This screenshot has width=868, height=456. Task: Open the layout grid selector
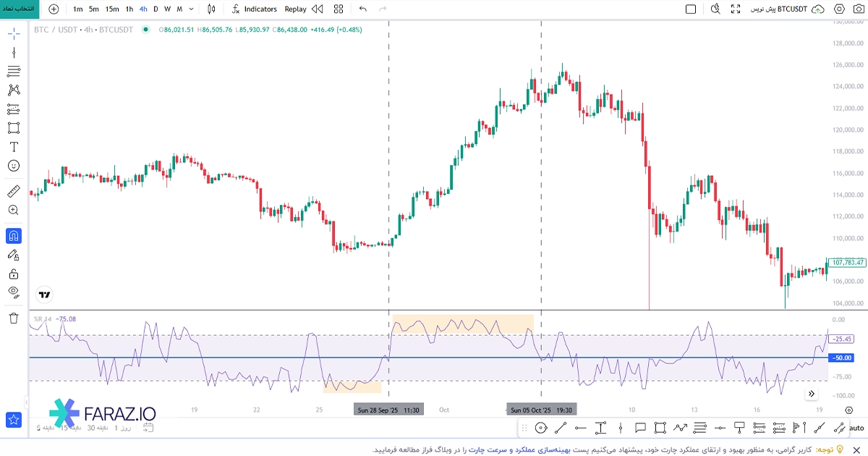[339, 9]
